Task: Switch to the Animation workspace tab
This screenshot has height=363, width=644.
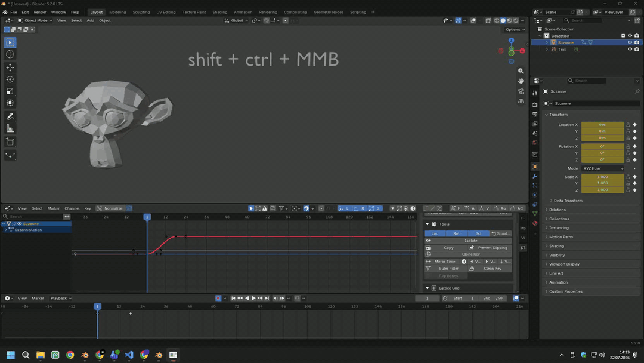Action: (x=243, y=12)
